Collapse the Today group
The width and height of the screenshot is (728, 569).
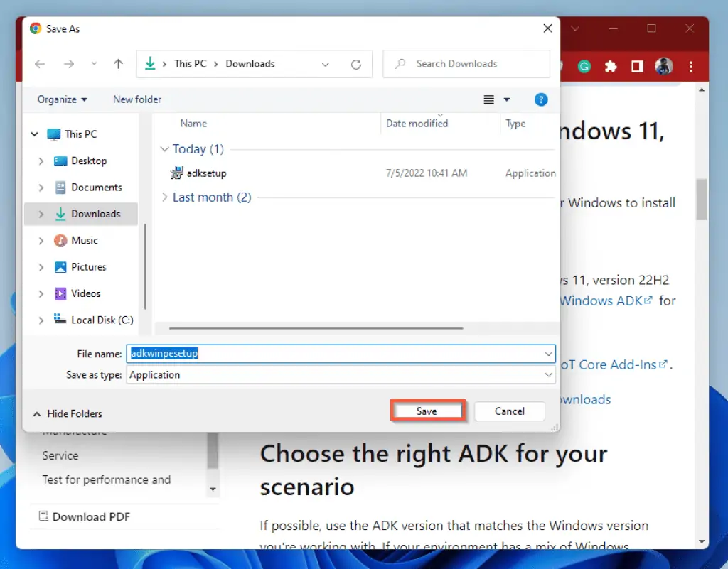pos(165,149)
